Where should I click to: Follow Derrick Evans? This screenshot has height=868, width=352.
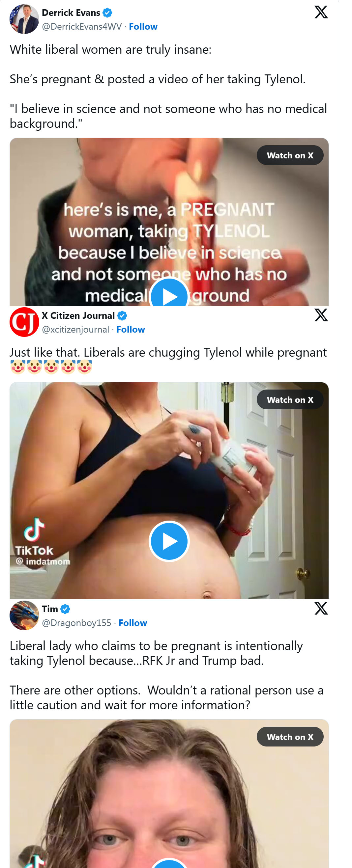(x=143, y=27)
